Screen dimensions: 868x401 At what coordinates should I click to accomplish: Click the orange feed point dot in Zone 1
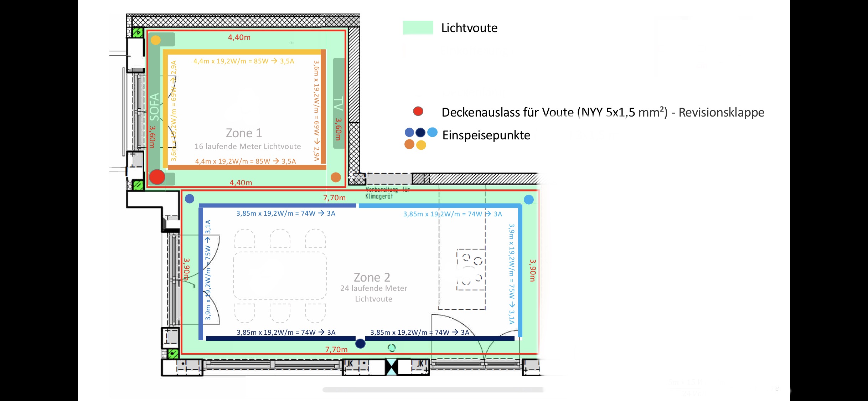(336, 177)
